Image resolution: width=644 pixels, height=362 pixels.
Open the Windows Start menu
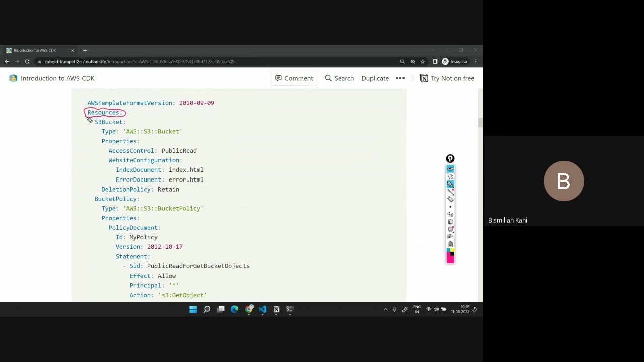(193, 309)
